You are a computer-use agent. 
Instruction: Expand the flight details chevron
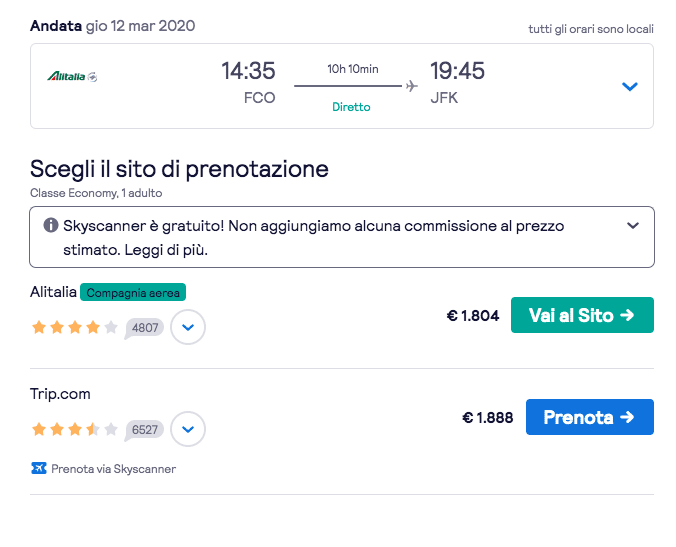(629, 87)
